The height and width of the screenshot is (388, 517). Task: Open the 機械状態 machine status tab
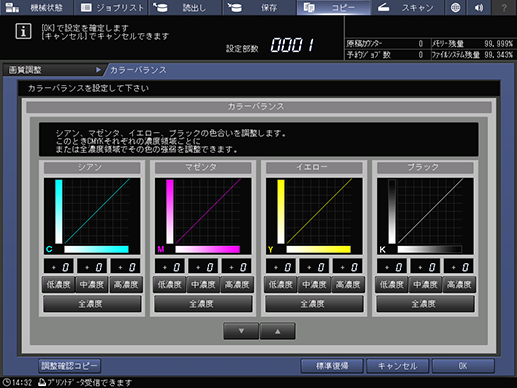point(36,7)
